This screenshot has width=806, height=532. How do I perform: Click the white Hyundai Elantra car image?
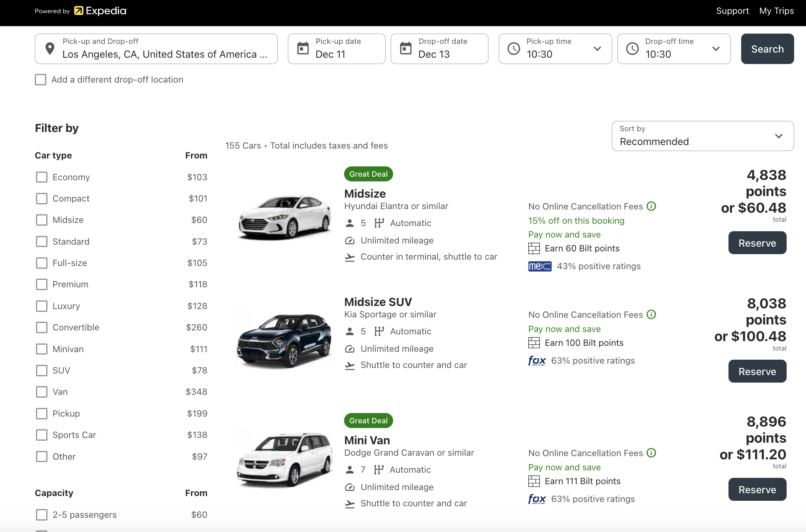pos(284,217)
